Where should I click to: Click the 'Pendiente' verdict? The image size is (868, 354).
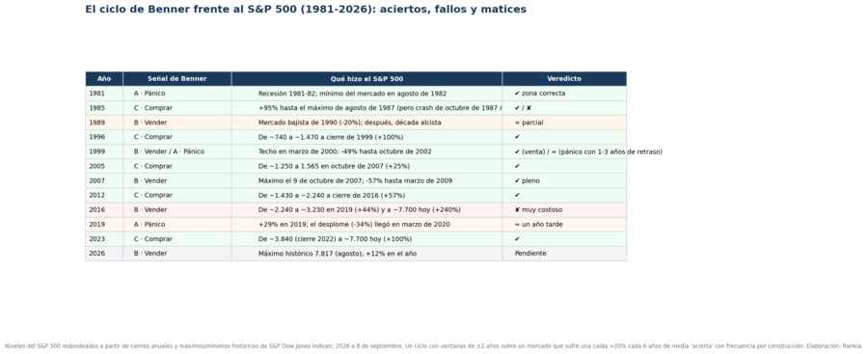pos(530,253)
